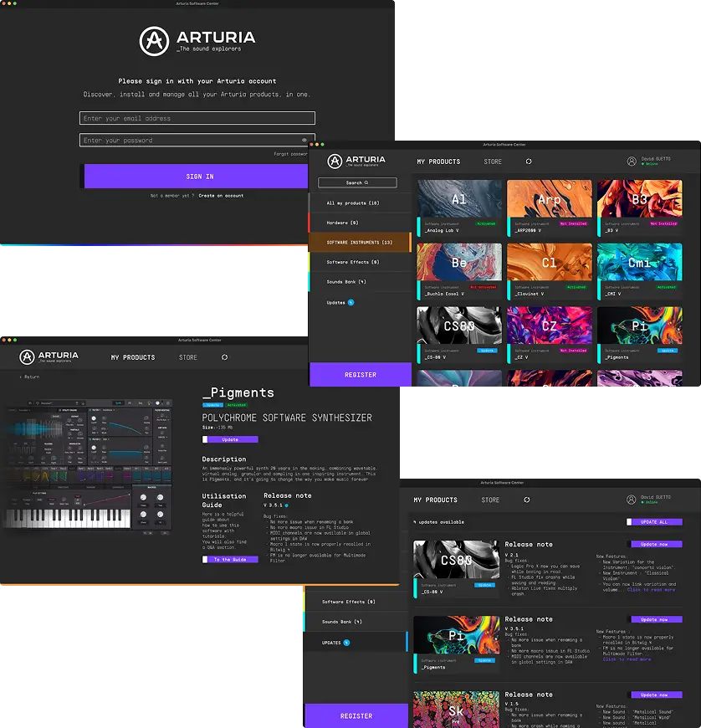Click the Arturia logo in the Pigments detail window
701x728 pixels.
pos(49,356)
